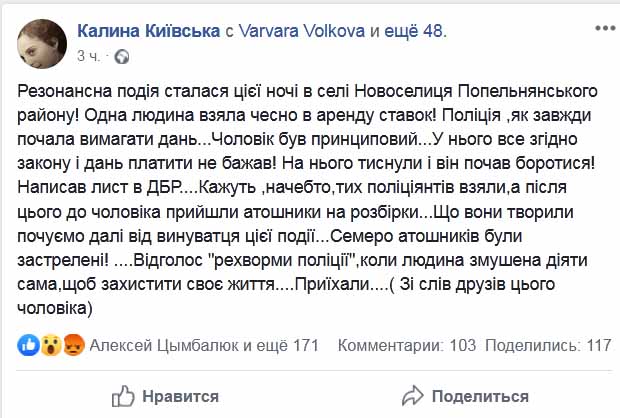Open the 3 ч. post timestamp
Viewport: 620px width, 418px height.
coord(88,56)
